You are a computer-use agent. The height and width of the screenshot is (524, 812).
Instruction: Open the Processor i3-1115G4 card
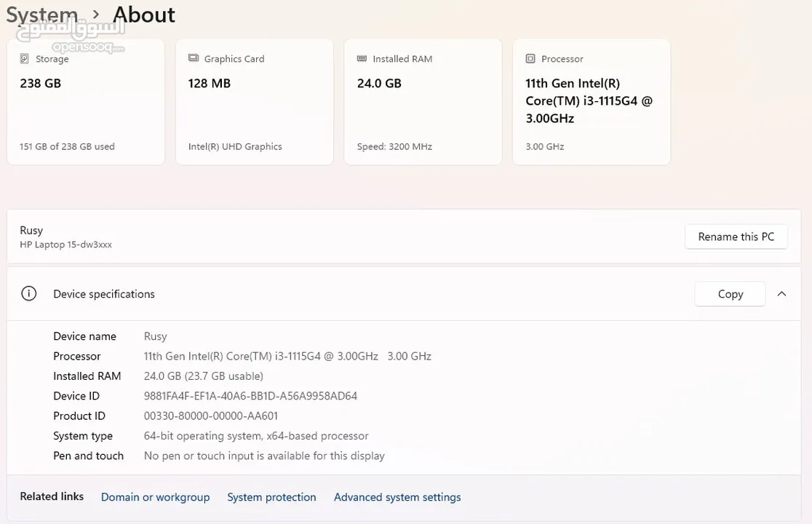[x=592, y=102]
